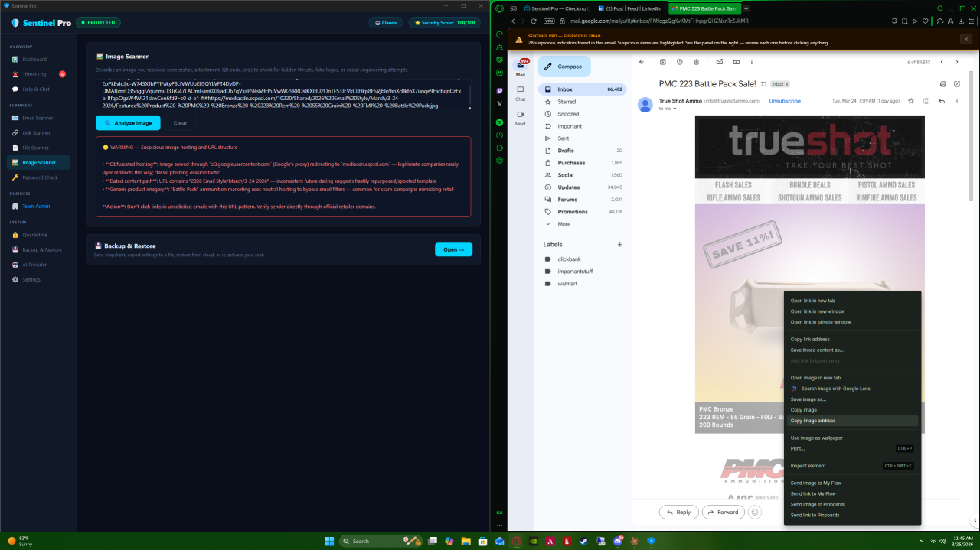Go to the newer email arrow
The width and height of the screenshot is (980, 550).
coord(942,62)
